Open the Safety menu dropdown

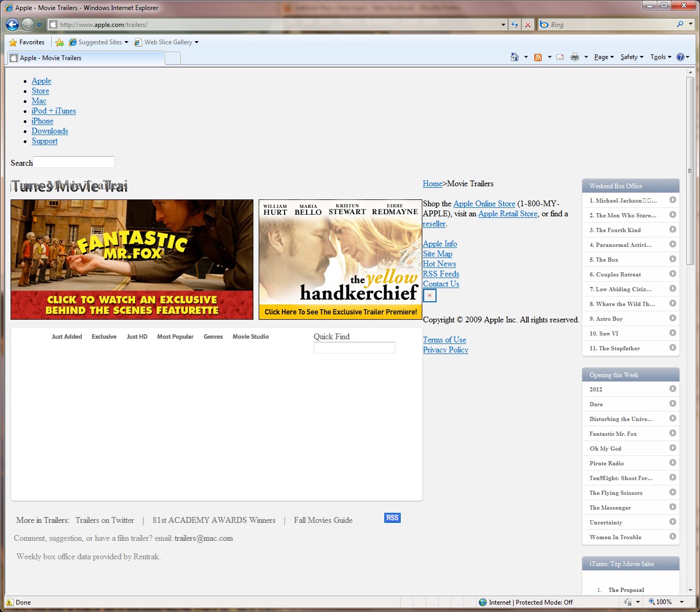pyautogui.click(x=632, y=57)
